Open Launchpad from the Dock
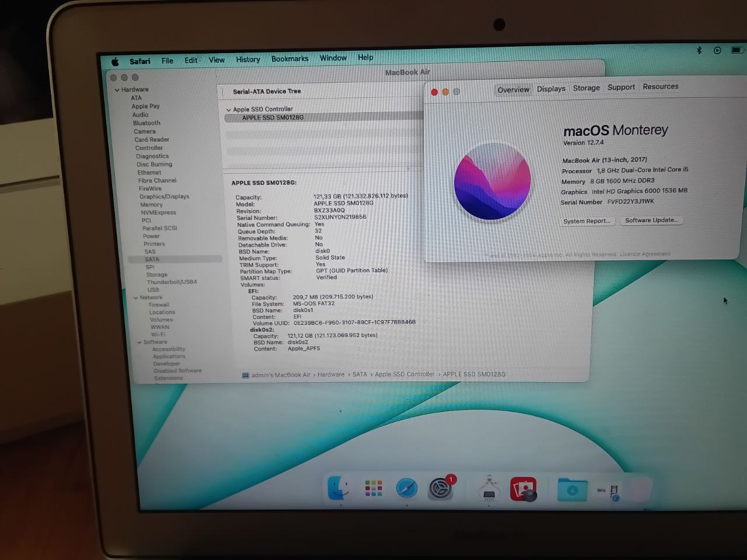 point(373,488)
